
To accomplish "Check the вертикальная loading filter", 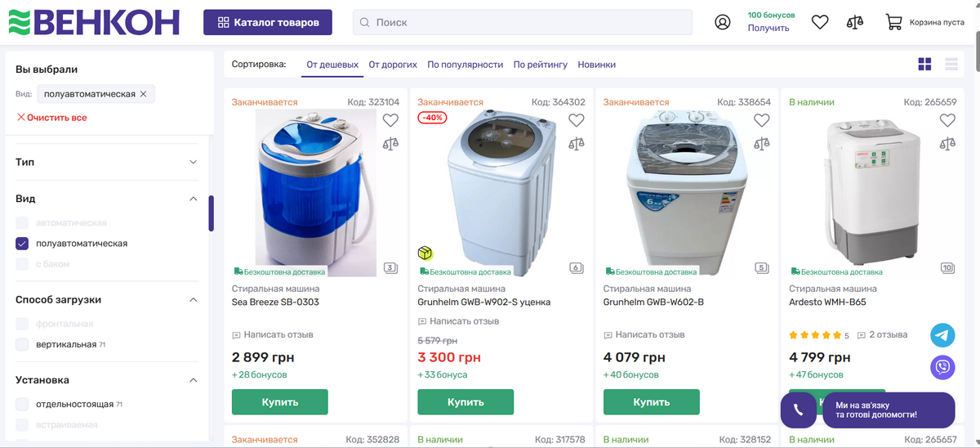I will 22,345.
